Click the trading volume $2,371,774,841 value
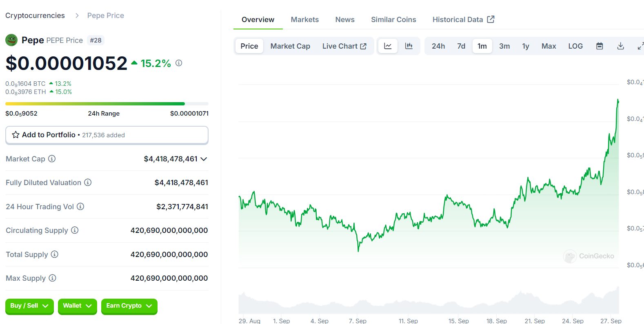This screenshot has height=324, width=644. point(182,207)
